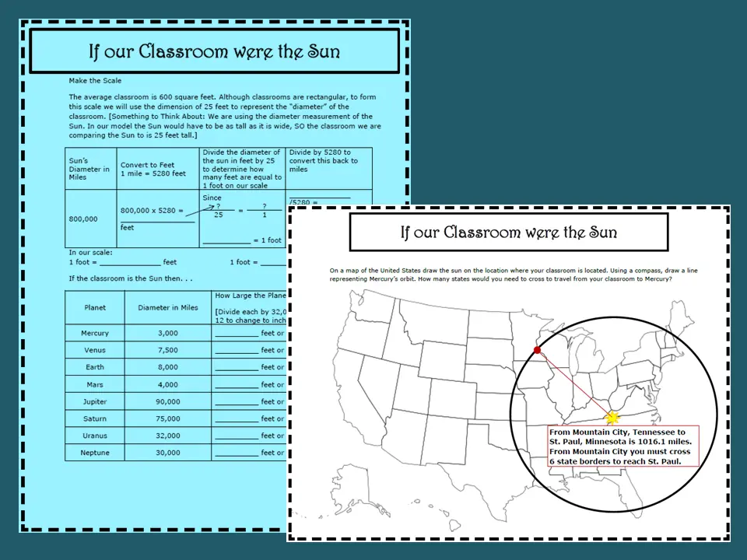Click the blank answer line beside Venus

[x=237, y=353]
